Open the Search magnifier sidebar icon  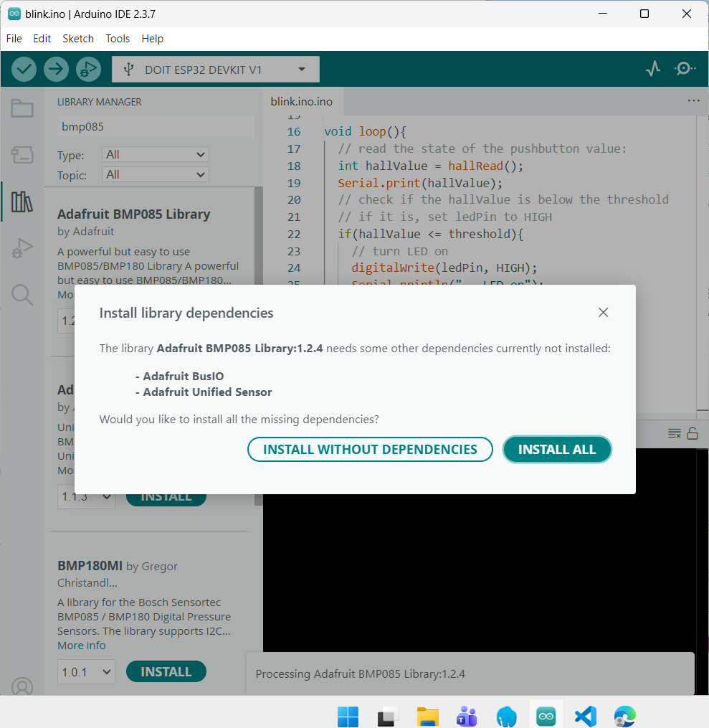point(22,295)
